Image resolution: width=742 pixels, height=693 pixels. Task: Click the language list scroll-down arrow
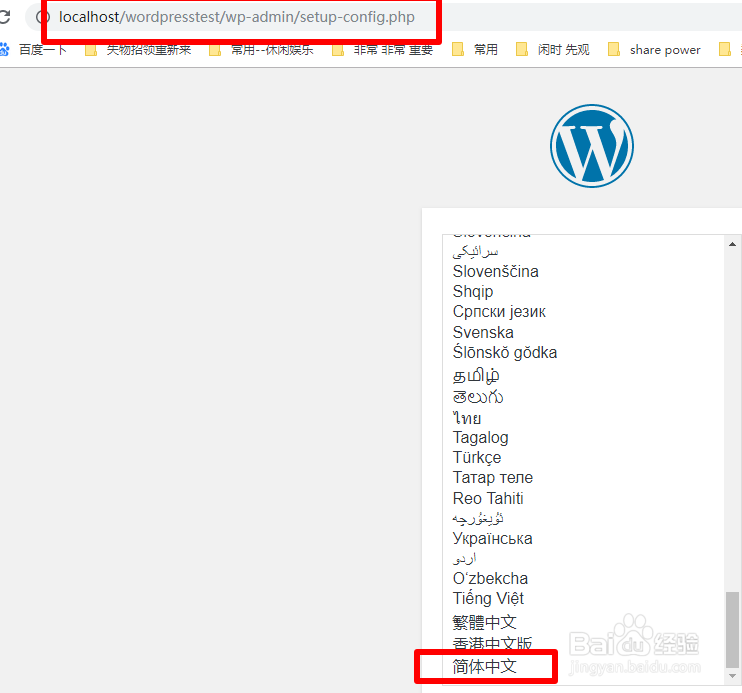click(x=732, y=676)
